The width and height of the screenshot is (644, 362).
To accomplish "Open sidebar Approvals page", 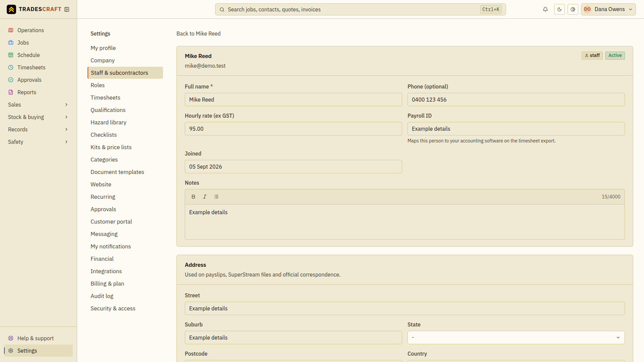I will 38,80.
